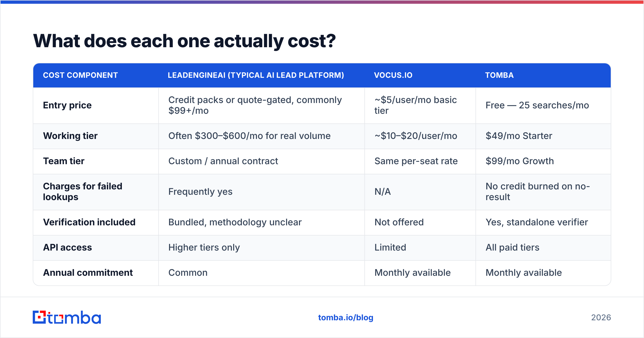Click the 'Entry price' row label
This screenshot has height=338, width=644.
pyautogui.click(x=67, y=105)
